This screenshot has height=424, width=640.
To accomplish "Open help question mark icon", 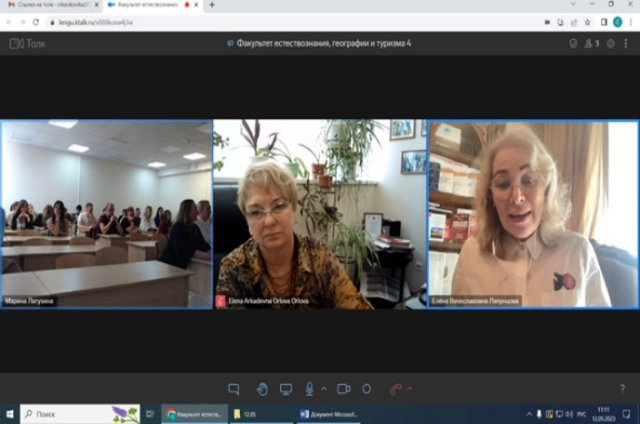I will tap(622, 389).
